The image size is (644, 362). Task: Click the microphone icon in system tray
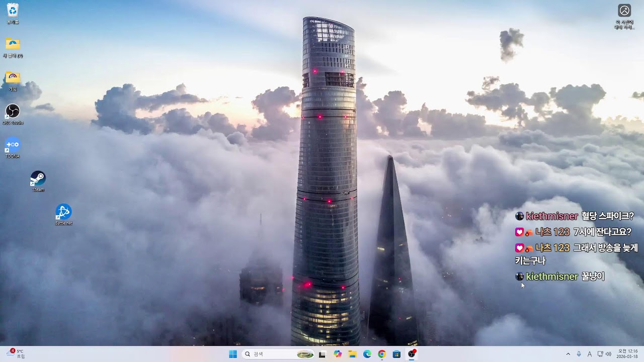[x=579, y=354]
